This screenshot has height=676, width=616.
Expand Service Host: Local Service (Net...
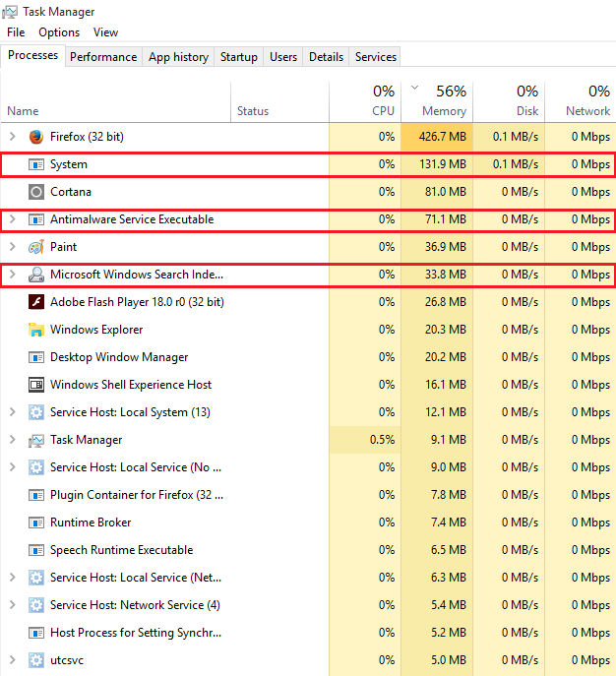(x=13, y=578)
